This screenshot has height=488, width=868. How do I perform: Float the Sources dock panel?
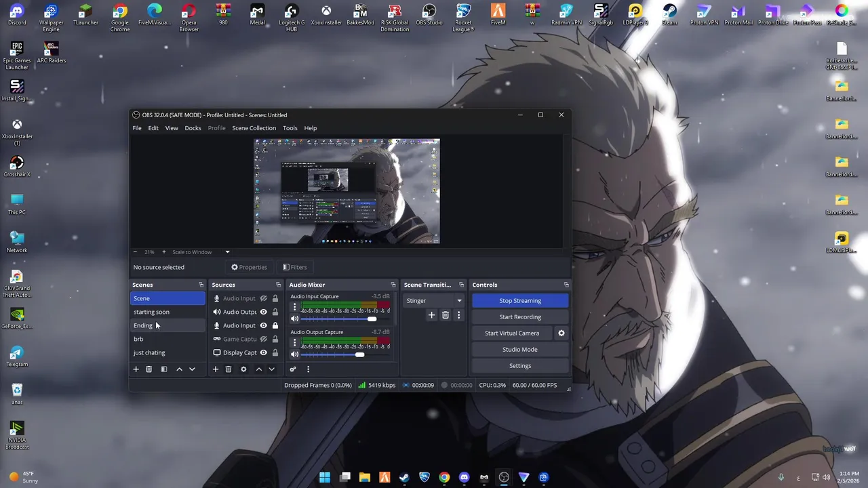coord(278,285)
